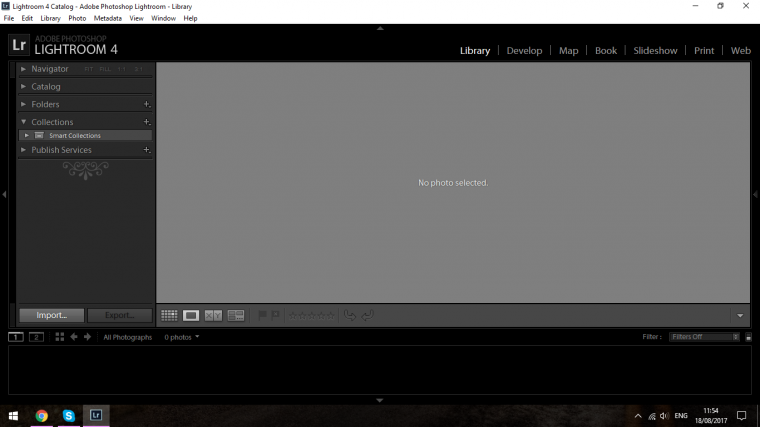Open the Print module
760x427 pixels.
click(704, 50)
